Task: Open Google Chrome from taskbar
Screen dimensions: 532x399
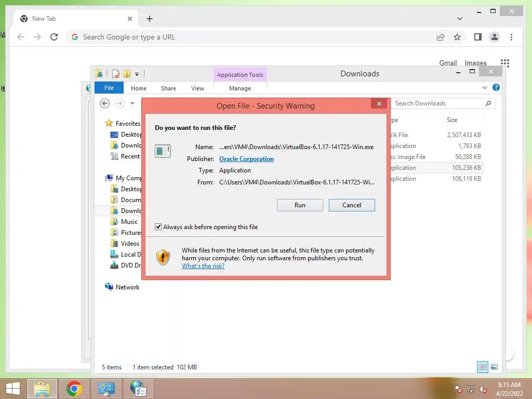Action: click(74, 389)
